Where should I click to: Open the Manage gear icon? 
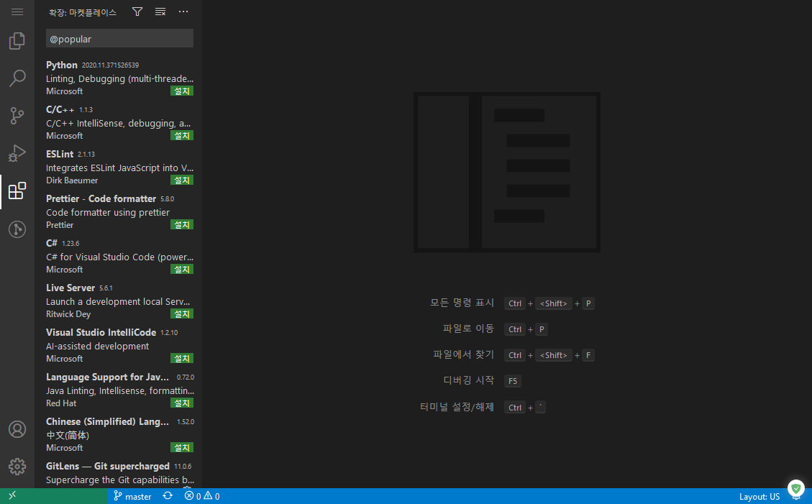click(17, 466)
